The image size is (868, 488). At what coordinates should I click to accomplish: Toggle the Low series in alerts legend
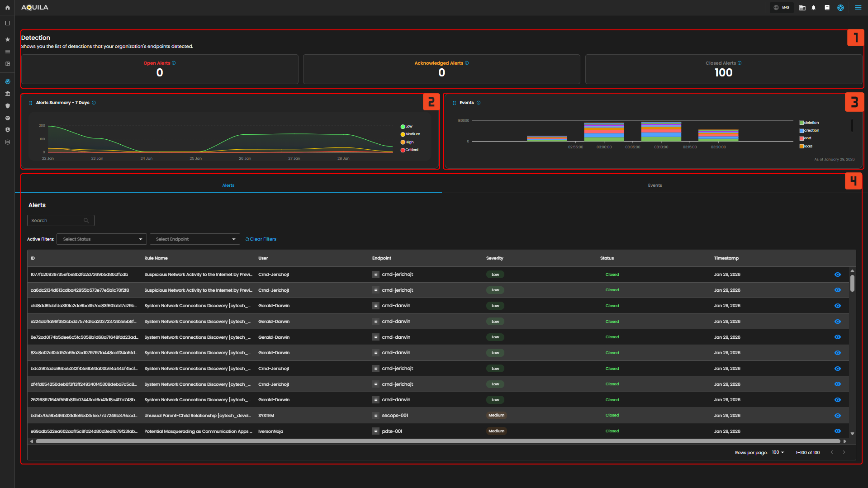(x=406, y=127)
